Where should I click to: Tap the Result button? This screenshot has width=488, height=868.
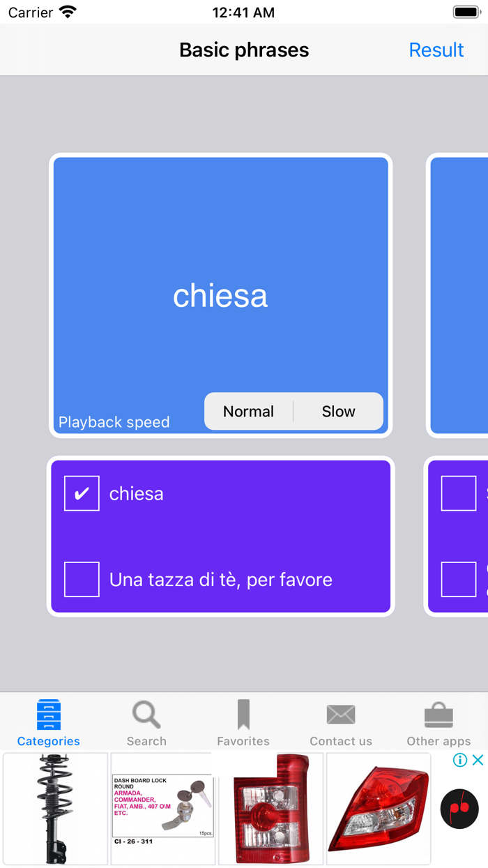coord(436,50)
